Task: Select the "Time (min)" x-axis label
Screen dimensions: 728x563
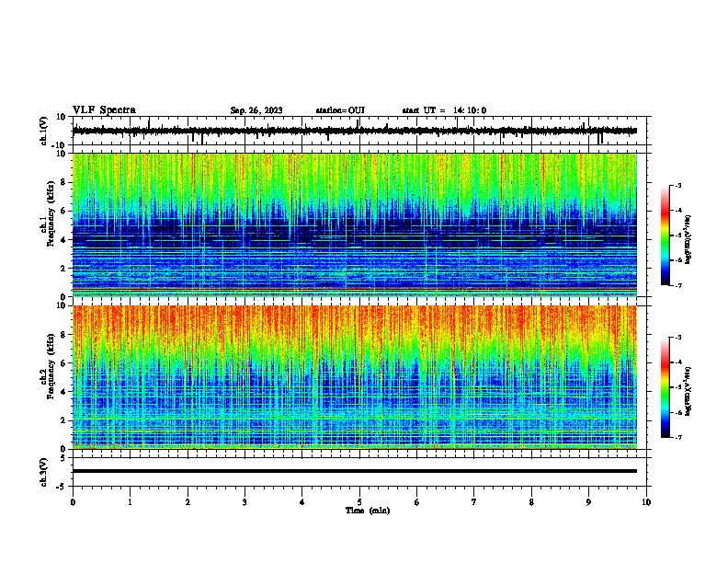Action: (x=368, y=511)
